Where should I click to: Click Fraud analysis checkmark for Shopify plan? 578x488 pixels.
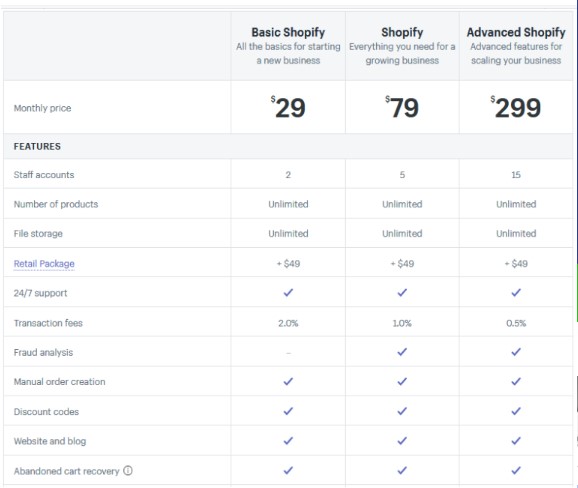(402, 352)
